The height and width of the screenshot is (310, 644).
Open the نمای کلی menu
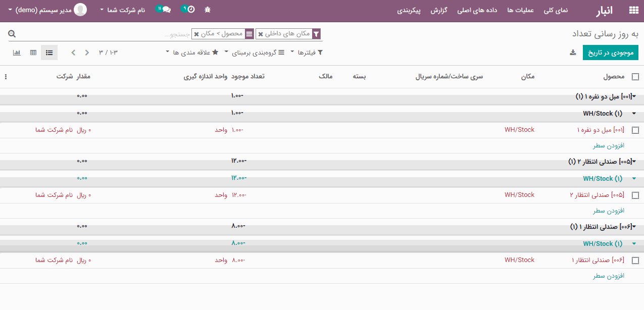[x=556, y=10]
